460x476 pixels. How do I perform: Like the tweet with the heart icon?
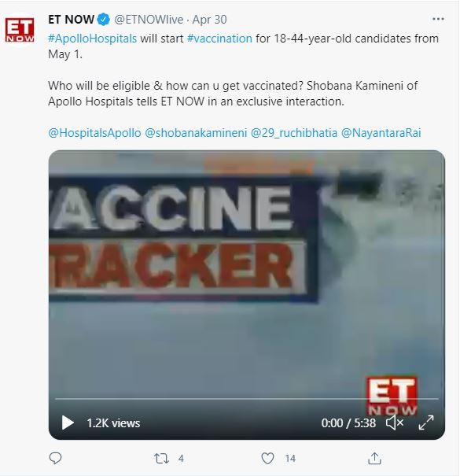coord(267,458)
